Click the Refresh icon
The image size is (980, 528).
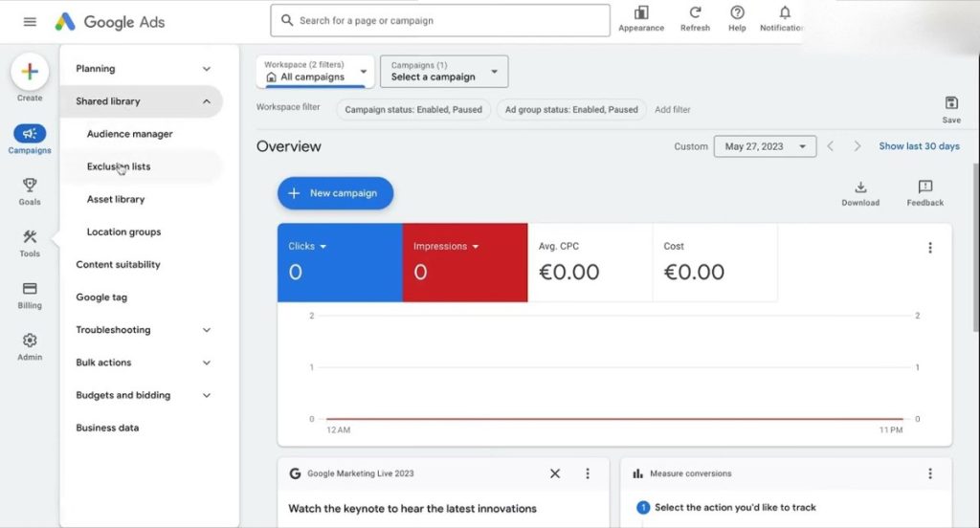click(x=695, y=13)
